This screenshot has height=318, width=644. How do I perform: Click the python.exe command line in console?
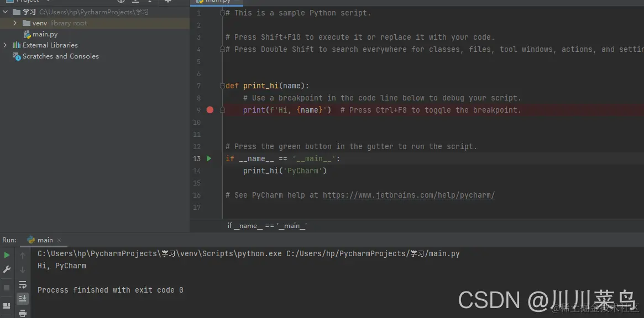point(249,253)
